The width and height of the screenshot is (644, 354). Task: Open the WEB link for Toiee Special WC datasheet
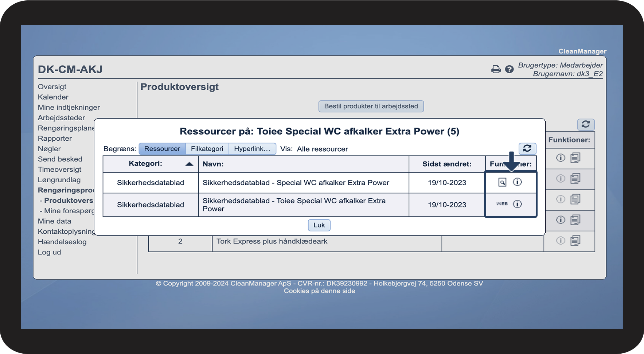click(x=502, y=204)
